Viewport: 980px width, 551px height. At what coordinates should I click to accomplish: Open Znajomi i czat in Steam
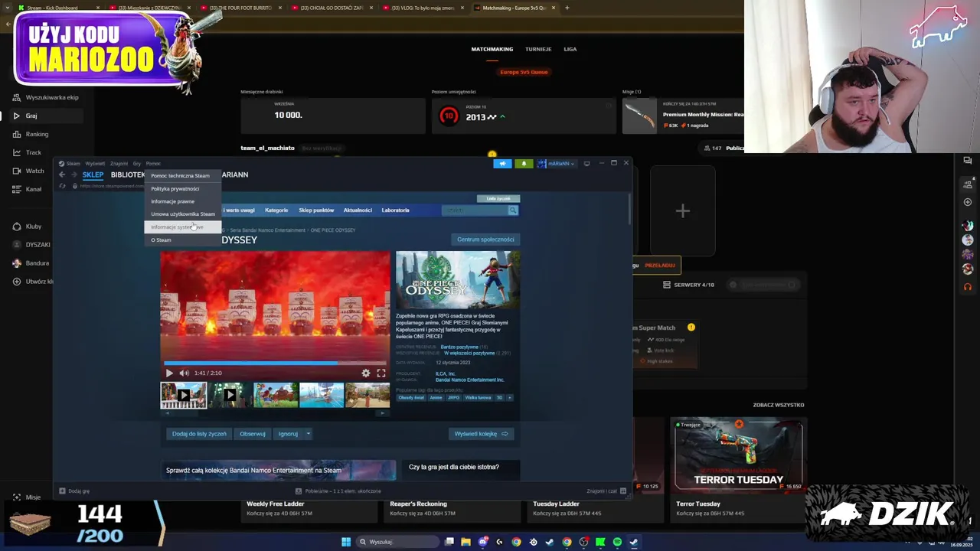pos(606,491)
